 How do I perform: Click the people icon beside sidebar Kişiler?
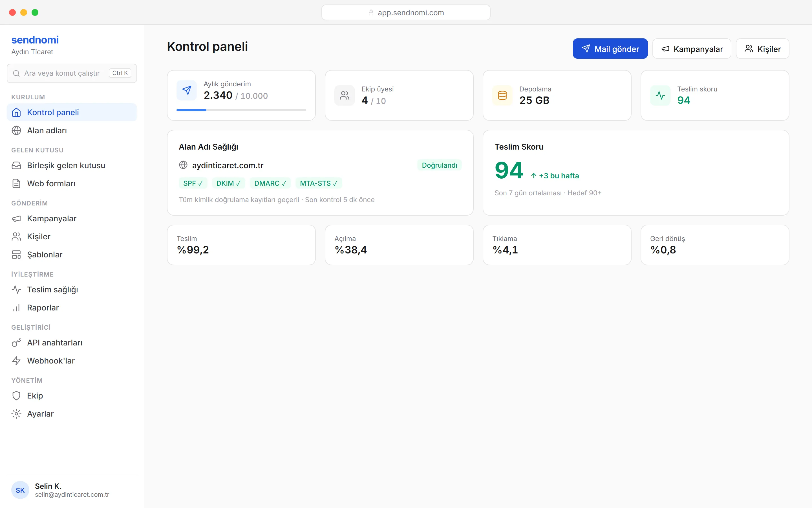pyautogui.click(x=16, y=237)
